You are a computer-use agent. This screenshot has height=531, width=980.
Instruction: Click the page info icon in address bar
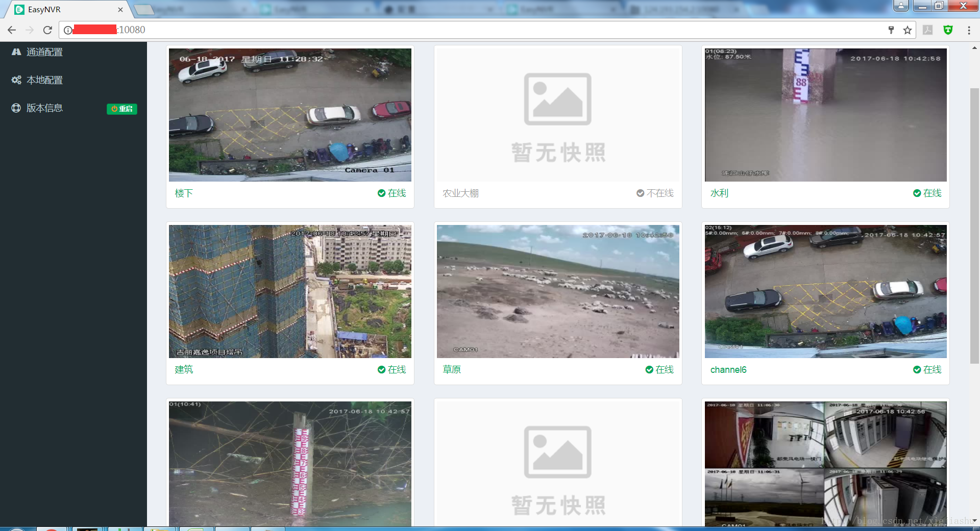point(67,30)
